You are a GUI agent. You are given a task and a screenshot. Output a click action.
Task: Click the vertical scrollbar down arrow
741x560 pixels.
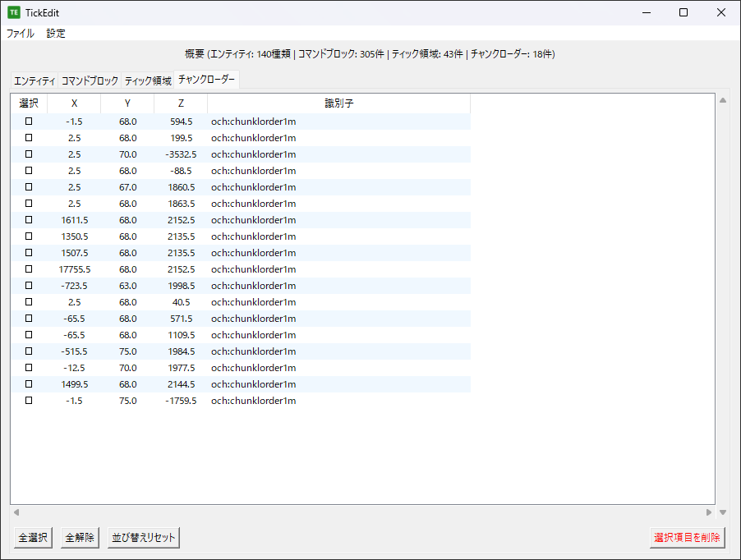point(723,512)
